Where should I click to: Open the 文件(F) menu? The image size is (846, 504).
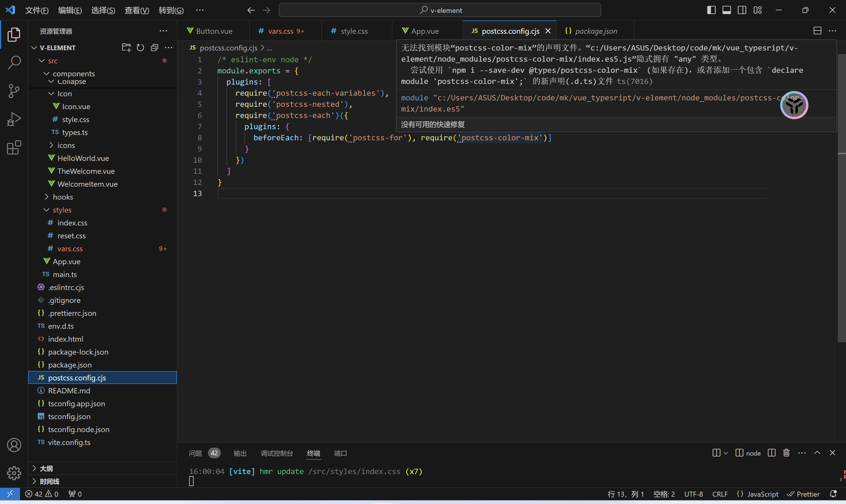click(37, 10)
